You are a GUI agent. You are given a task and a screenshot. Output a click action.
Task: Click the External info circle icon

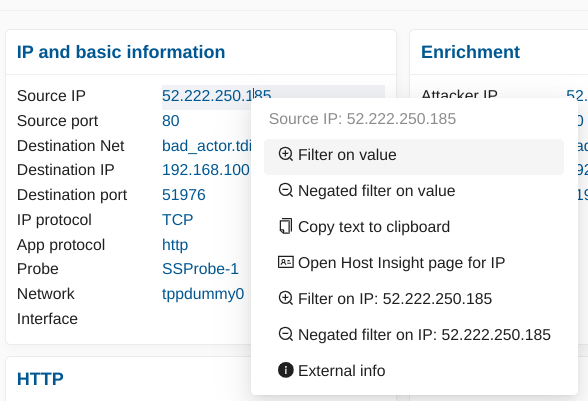click(286, 370)
